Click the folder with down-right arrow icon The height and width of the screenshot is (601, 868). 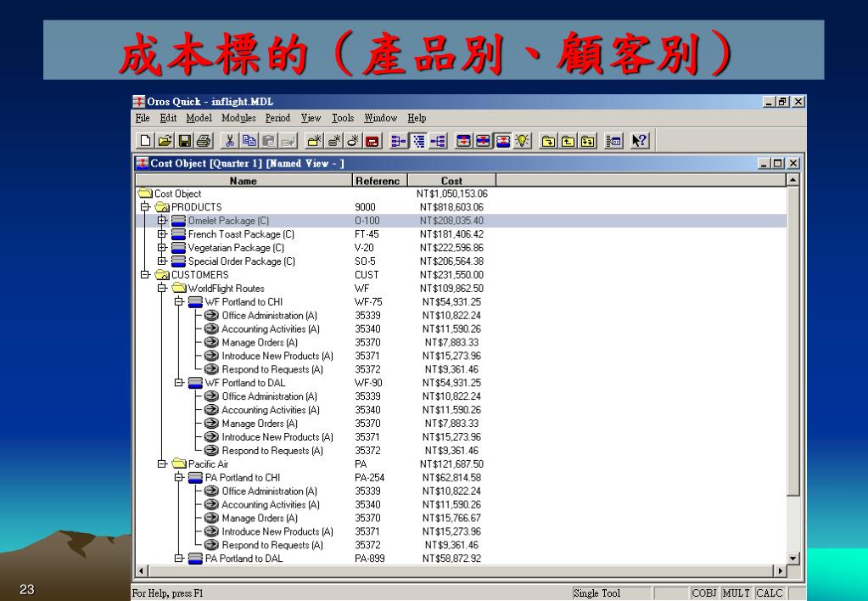pyautogui.click(x=548, y=141)
